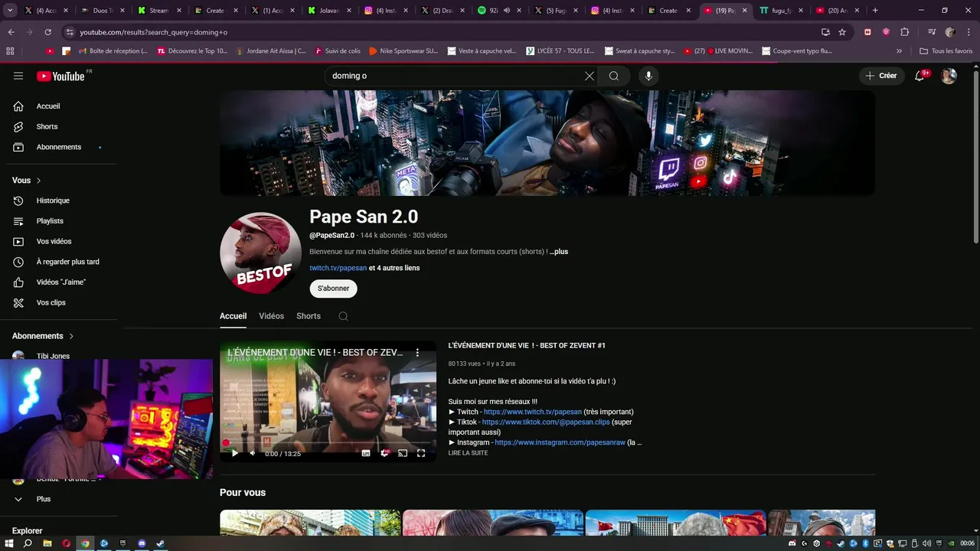Click the browser address bar URL

click(153, 32)
